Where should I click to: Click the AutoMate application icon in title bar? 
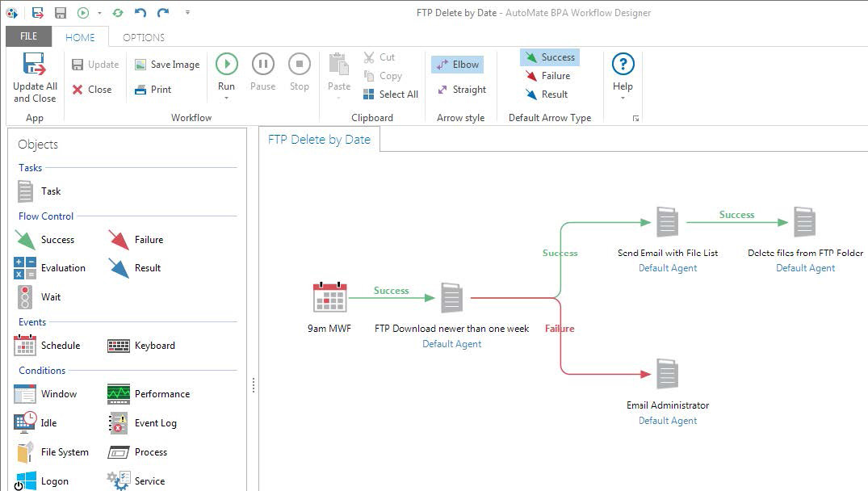11,13
